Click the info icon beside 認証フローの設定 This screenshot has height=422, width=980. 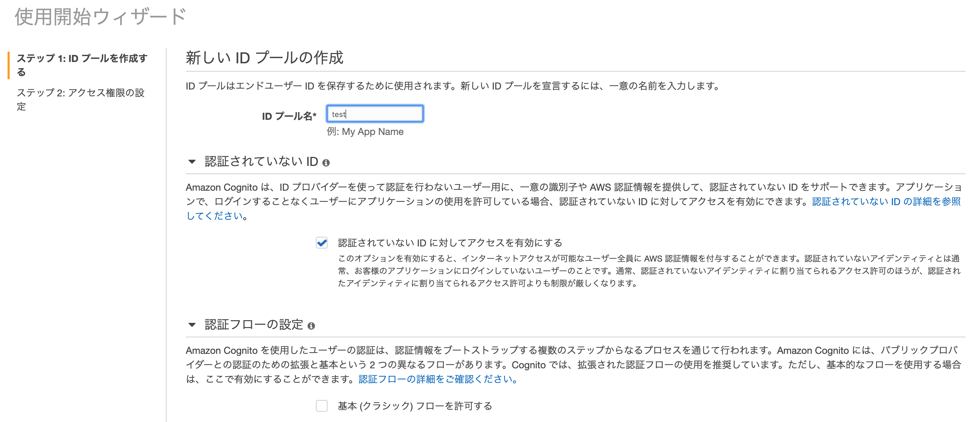pos(311,326)
